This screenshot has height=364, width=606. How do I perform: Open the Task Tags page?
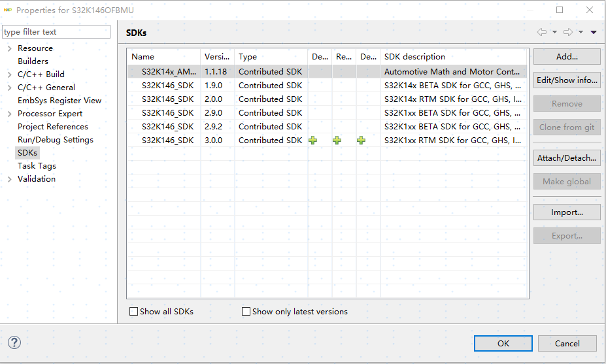point(37,166)
